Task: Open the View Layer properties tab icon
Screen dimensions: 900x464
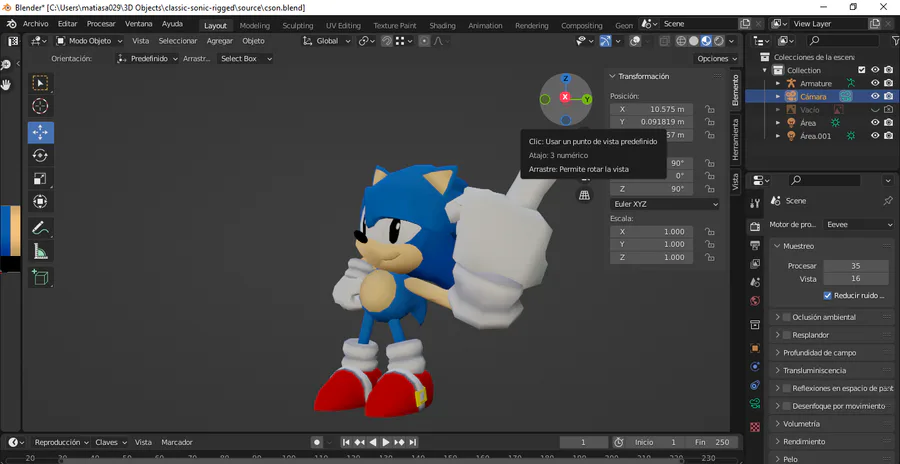Action: pyautogui.click(x=755, y=264)
